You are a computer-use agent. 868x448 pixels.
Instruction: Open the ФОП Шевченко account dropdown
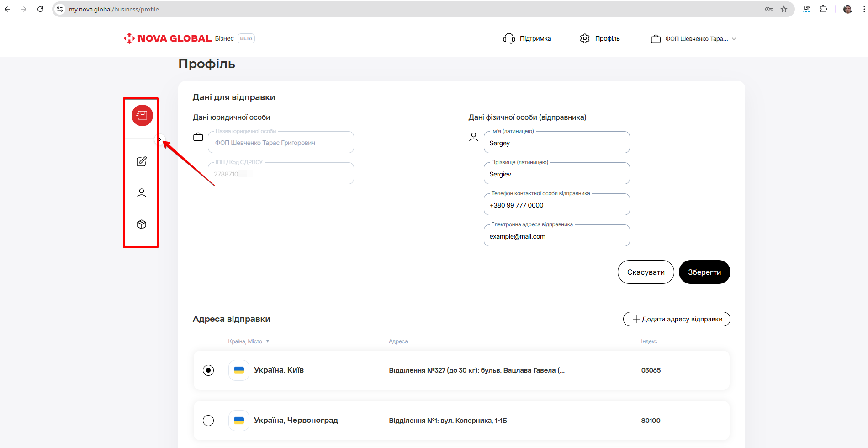point(693,39)
